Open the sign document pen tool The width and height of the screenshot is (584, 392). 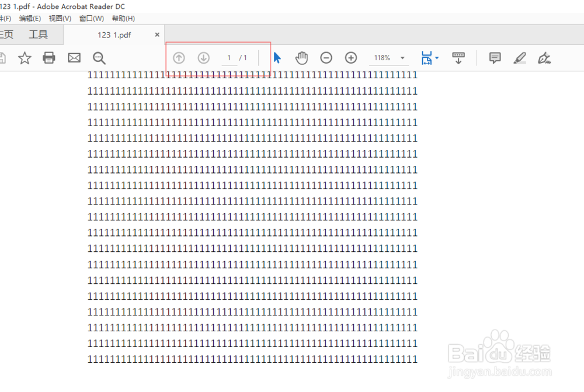pos(544,58)
